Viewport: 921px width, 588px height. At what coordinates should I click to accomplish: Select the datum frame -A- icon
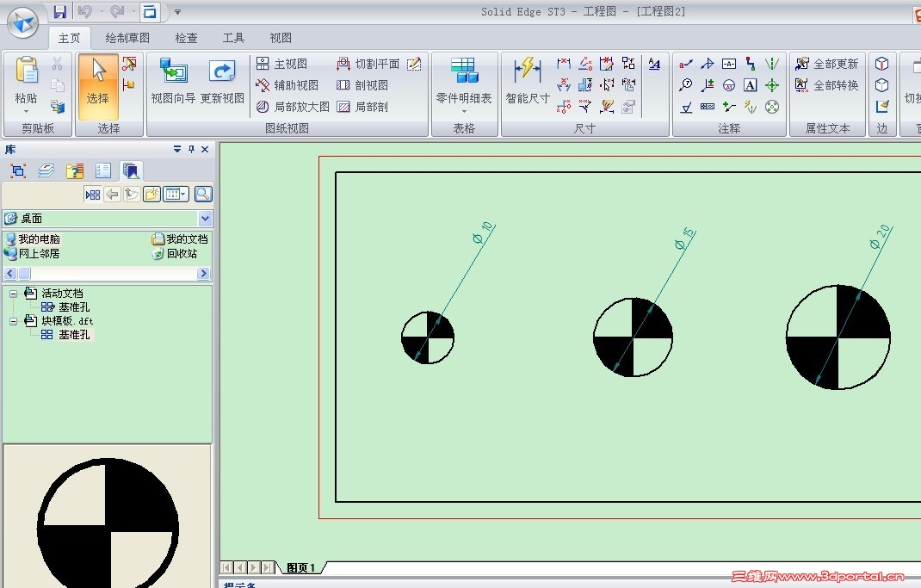[729, 64]
